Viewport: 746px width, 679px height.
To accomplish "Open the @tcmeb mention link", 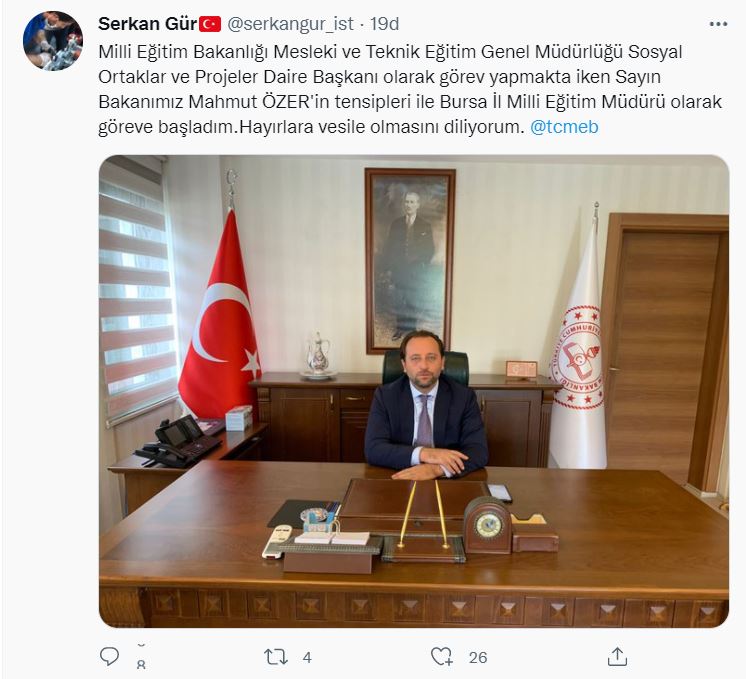I will click(564, 127).
